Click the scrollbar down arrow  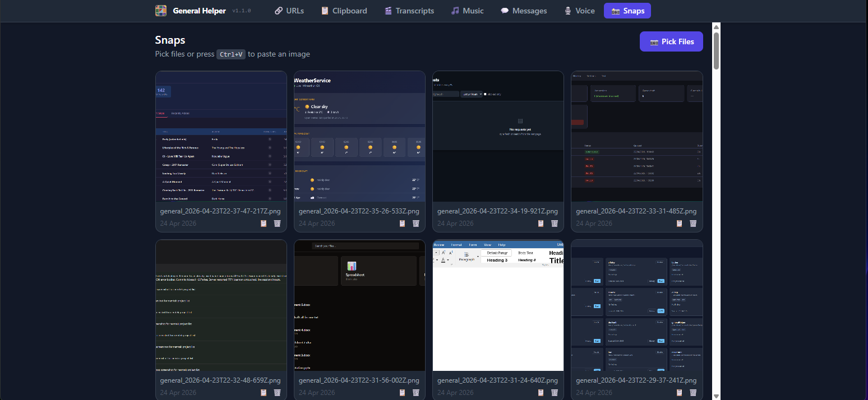point(716,396)
